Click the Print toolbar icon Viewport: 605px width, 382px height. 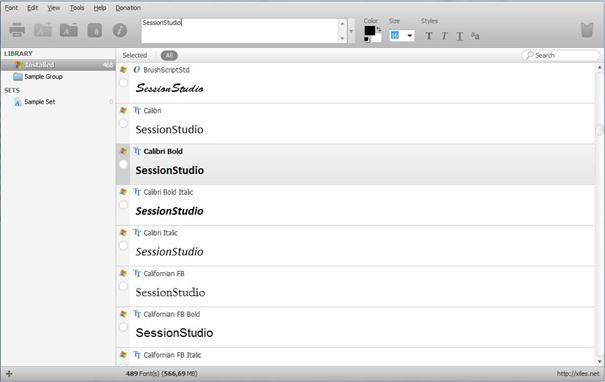click(x=17, y=30)
